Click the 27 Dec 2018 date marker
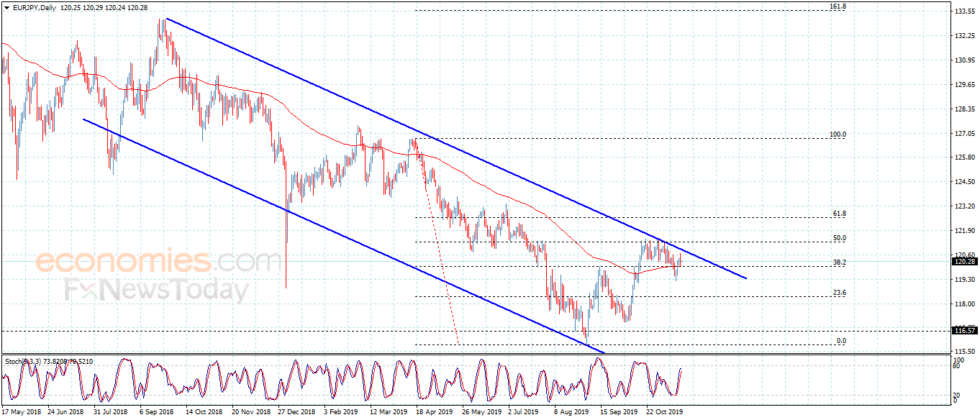The height and width of the screenshot is (420, 980). pos(297,413)
